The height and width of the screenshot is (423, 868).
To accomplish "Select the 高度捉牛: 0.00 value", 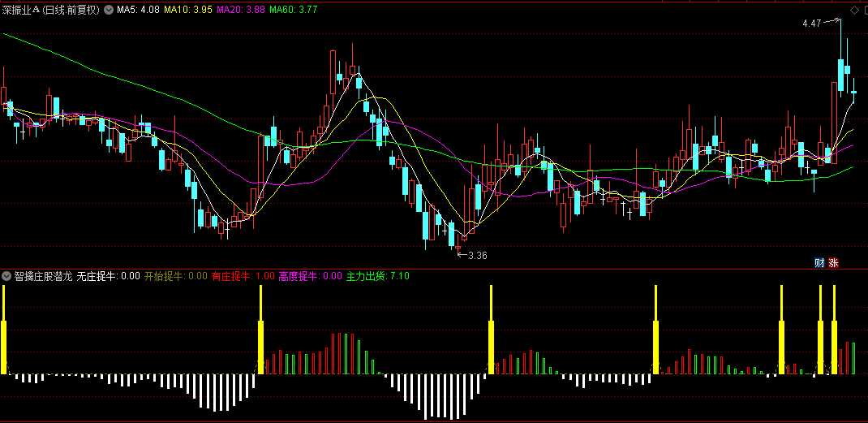I will 311,276.
